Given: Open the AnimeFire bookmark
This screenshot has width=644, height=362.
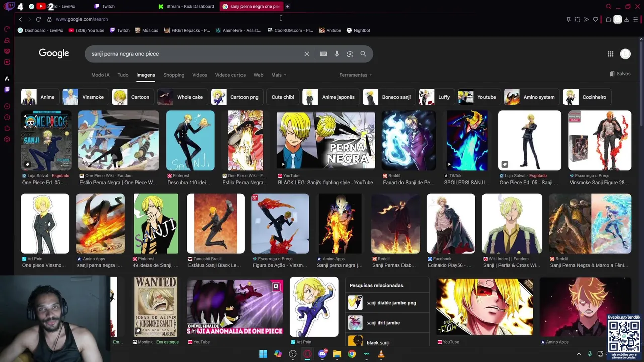Looking at the screenshot, I should [x=238, y=30].
